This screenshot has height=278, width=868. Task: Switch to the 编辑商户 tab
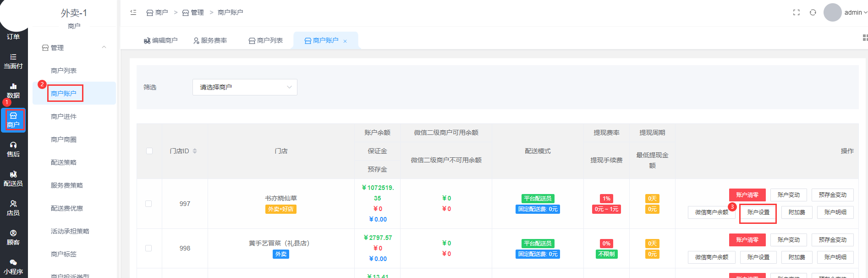tap(160, 40)
